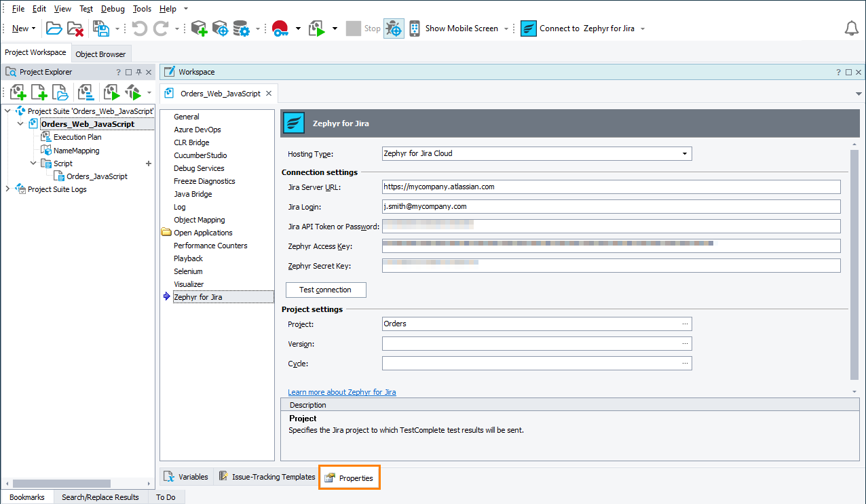Toggle the Stop button state

point(362,28)
